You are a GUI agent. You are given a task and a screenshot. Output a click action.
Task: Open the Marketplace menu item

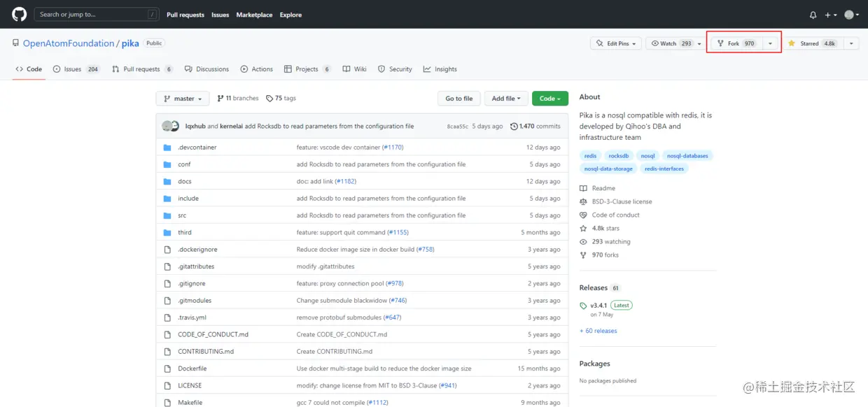point(254,14)
